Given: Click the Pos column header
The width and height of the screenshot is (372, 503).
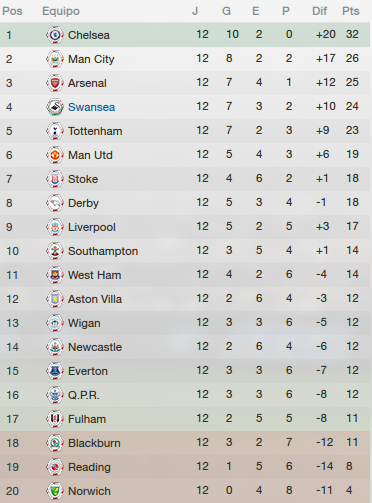Looking at the screenshot, I should pos(12,11).
